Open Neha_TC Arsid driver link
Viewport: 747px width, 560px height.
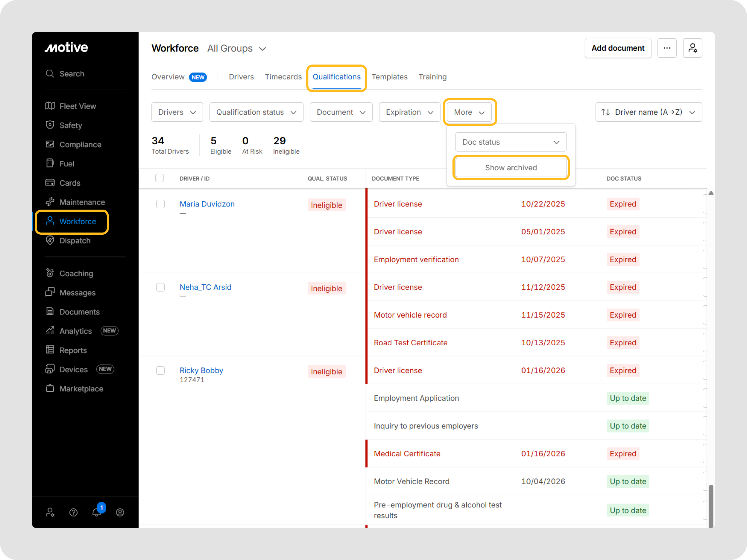(205, 287)
